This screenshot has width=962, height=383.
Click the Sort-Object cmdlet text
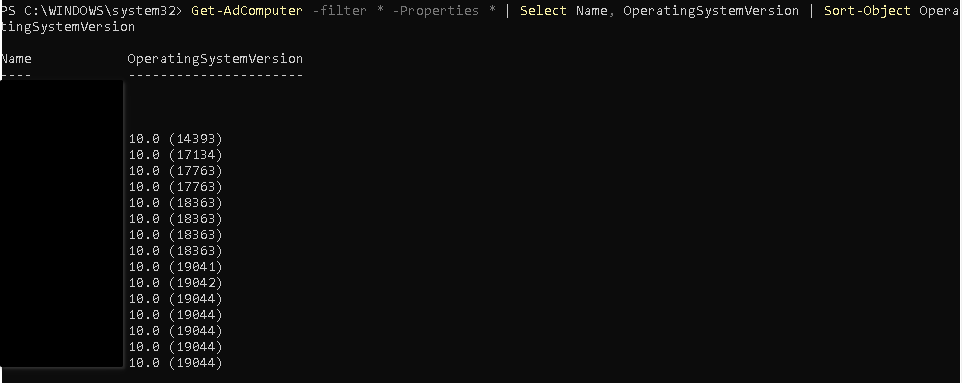pyautogui.click(x=866, y=11)
